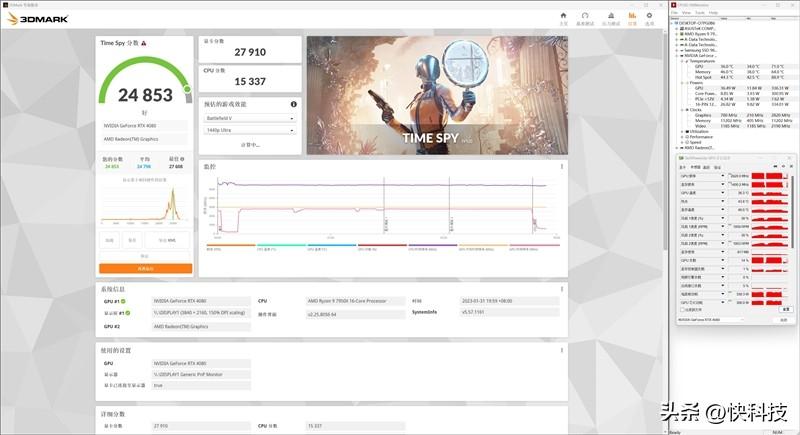Open the Options gear in 3DMark navigation

649,17
